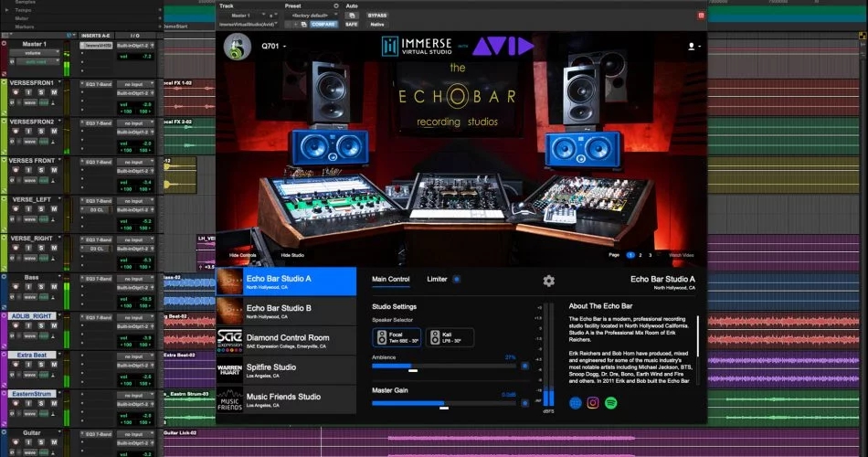Click the Warren Huart logo thumbnail
The height and width of the screenshot is (457, 868).
point(229,370)
